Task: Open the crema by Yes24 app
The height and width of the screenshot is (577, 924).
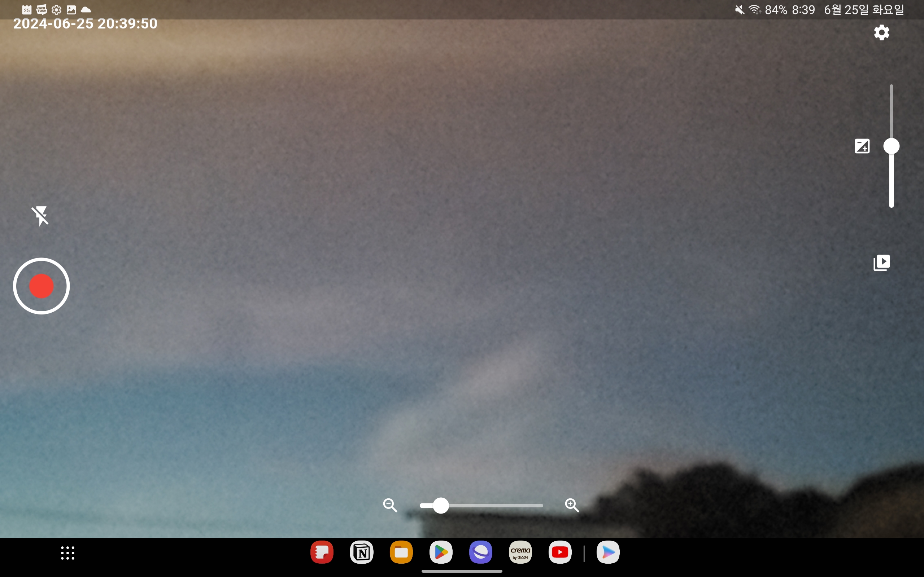Action: click(x=520, y=552)
